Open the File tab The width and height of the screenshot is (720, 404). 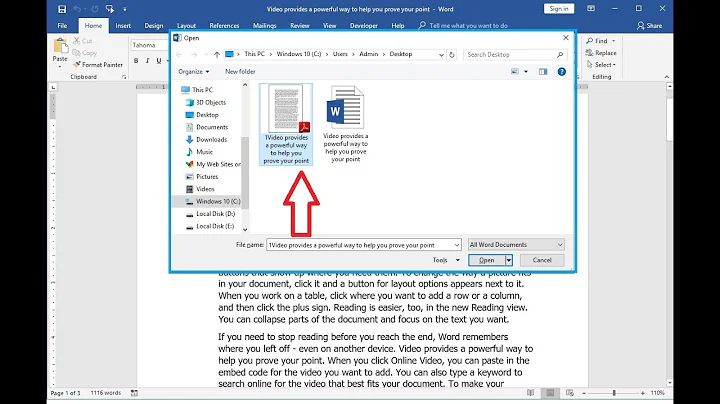pyautogui.click(x=62, y=26)
